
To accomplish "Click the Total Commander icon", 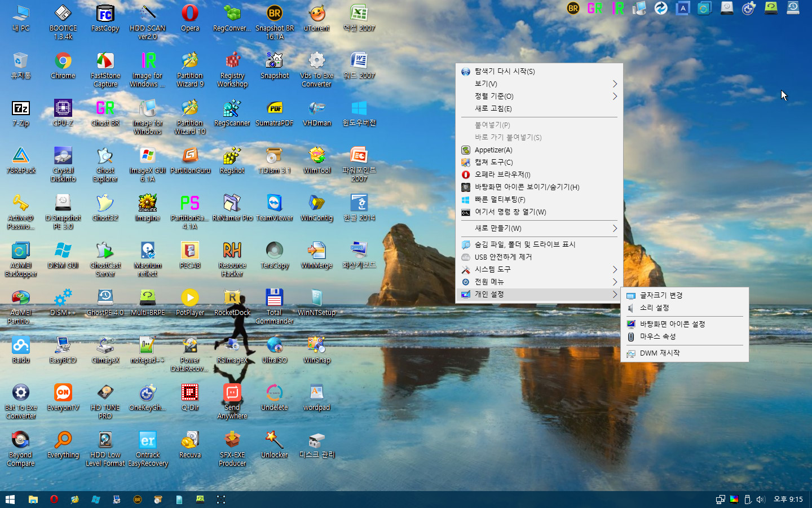I will point(275,306).
